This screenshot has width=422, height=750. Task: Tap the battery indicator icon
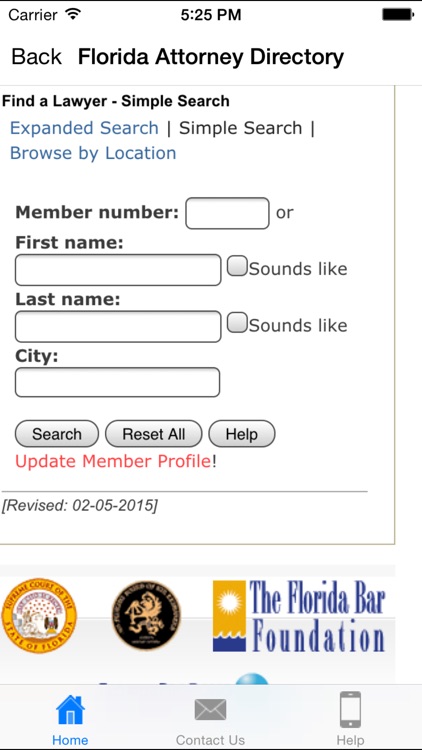pyautogui.click(x=398, y=14)
